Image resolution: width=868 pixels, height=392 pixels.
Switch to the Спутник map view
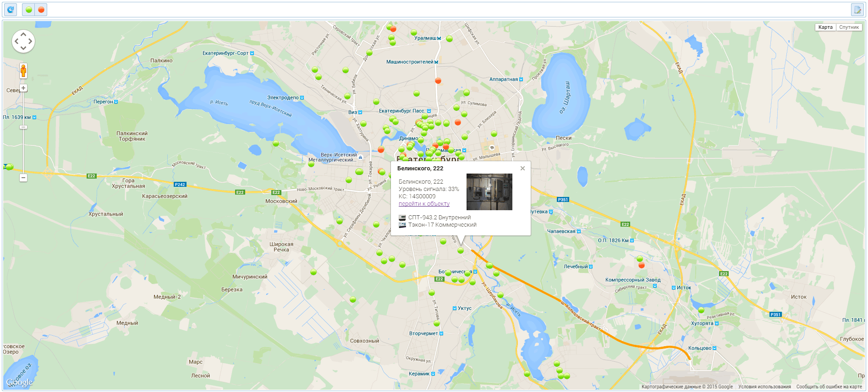[849, 27]
